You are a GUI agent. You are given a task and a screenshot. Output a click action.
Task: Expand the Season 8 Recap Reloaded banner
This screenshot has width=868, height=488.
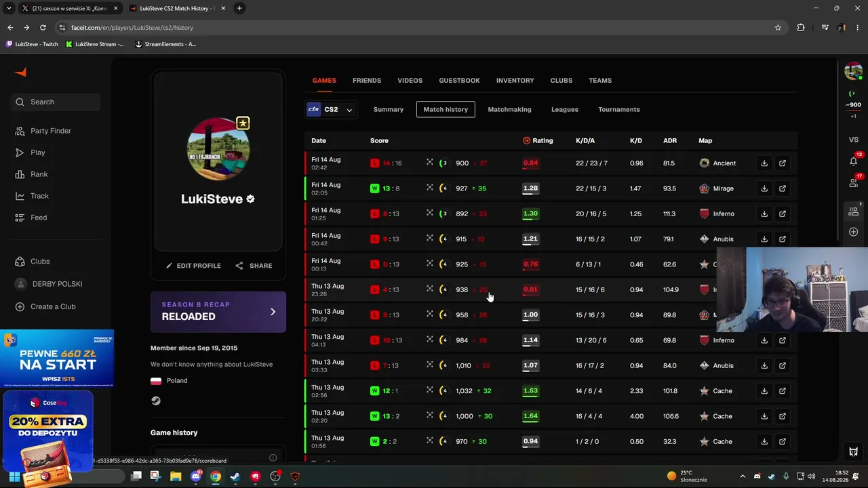[218, 312]
